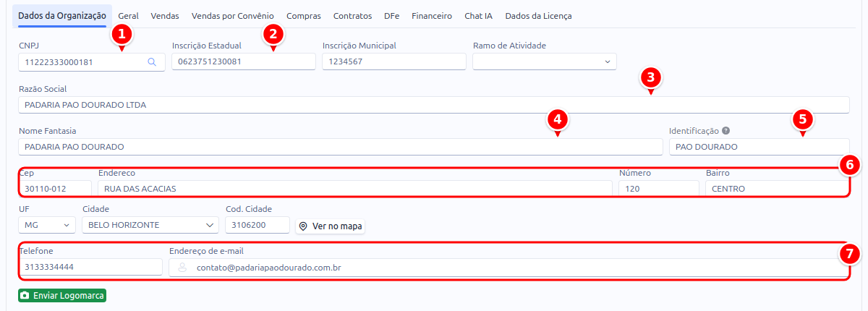
Task: Open the Dados da Licença tab
Action: coord(538,15)
